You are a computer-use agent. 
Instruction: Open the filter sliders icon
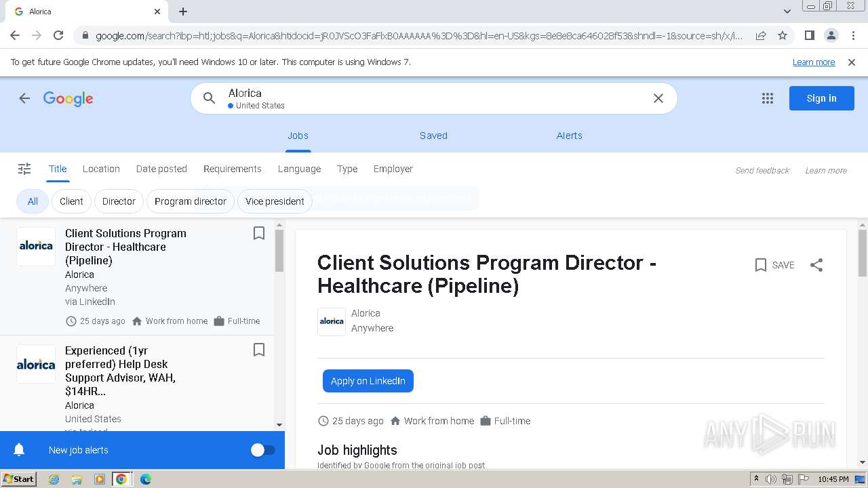(x=24, y=169)
